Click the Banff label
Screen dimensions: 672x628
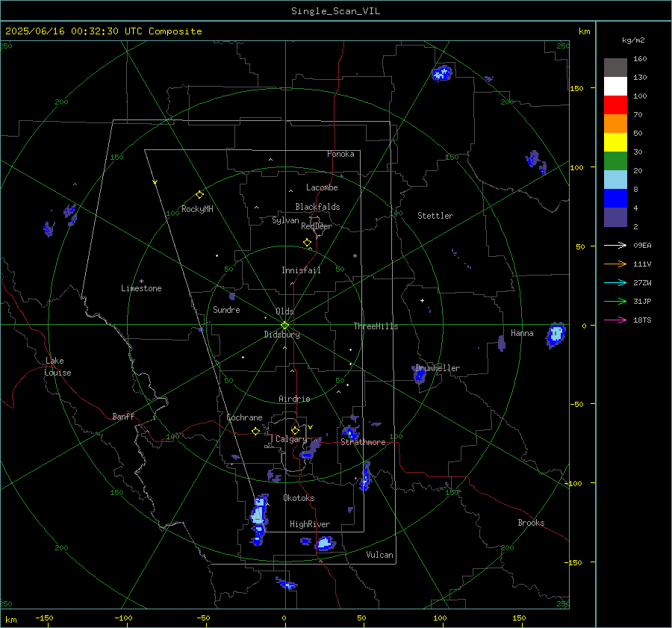pos(123,417)
